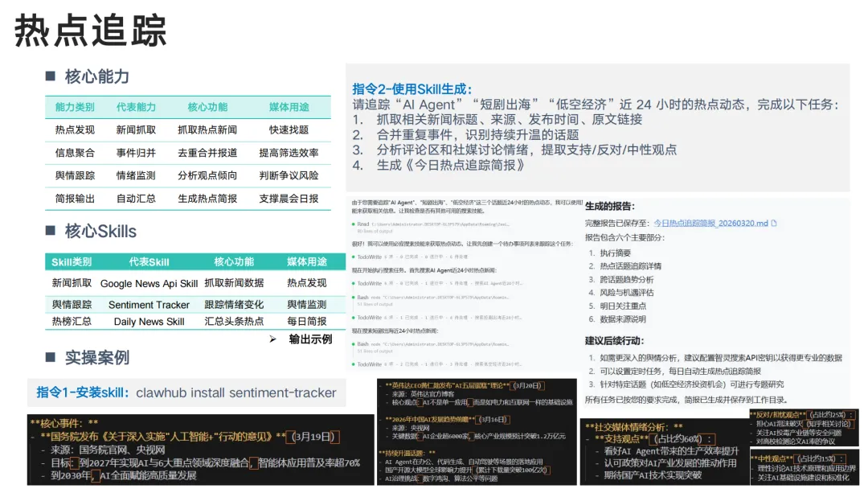Click the 抓取新闻数据 cell
This screenshot has width=868, height=489.
tap(234, 283)
